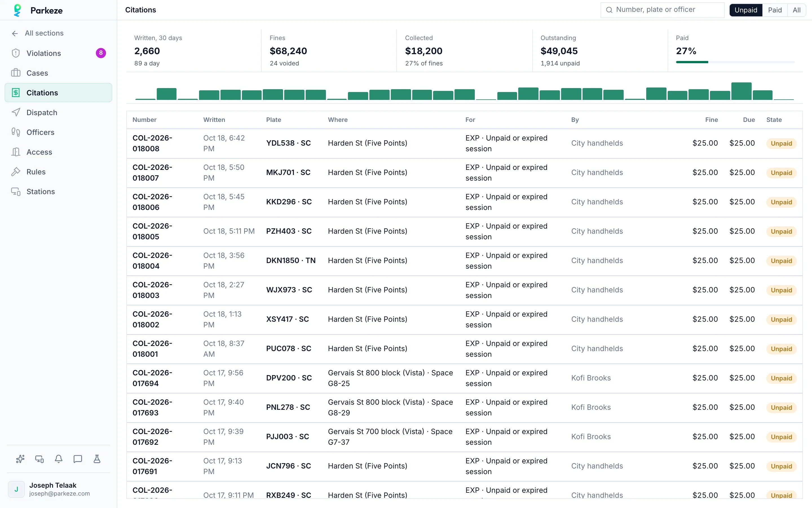This screenshot has height=508, width=812.
Task: Switch filter to Unpaid
Action: point(745,10)
